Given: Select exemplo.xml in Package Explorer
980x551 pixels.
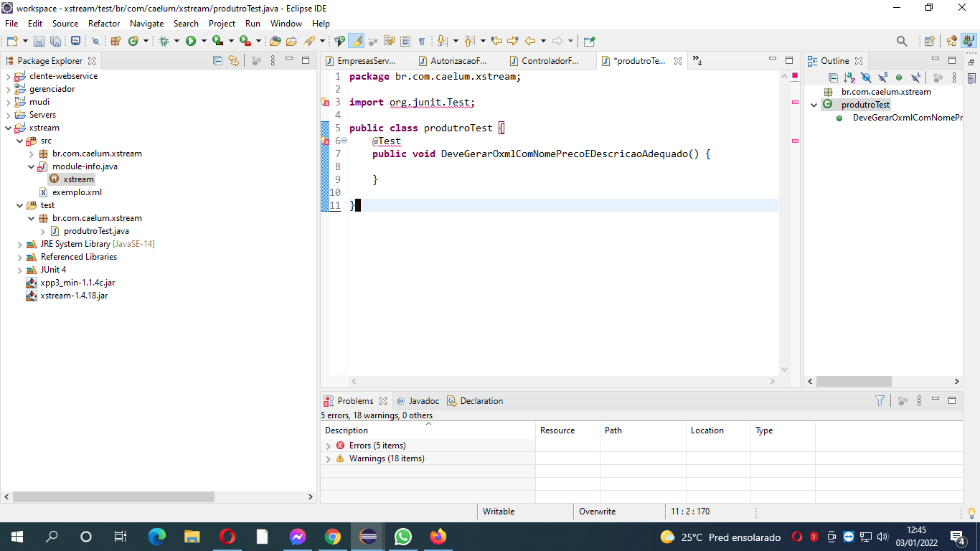Looking at the screenshot, I should [77, 192].
